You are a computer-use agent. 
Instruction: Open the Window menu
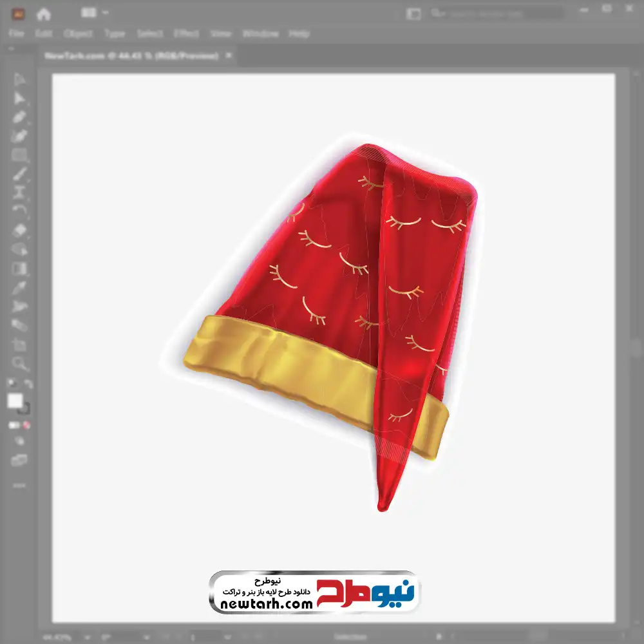tap(260, 33)
